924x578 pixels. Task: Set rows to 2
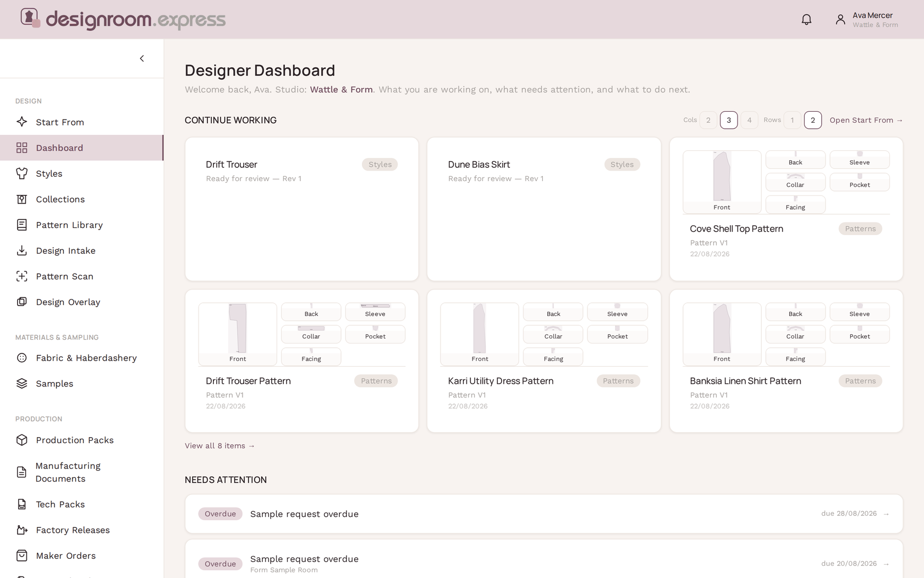pyautogui.click(x=813, y=120)
